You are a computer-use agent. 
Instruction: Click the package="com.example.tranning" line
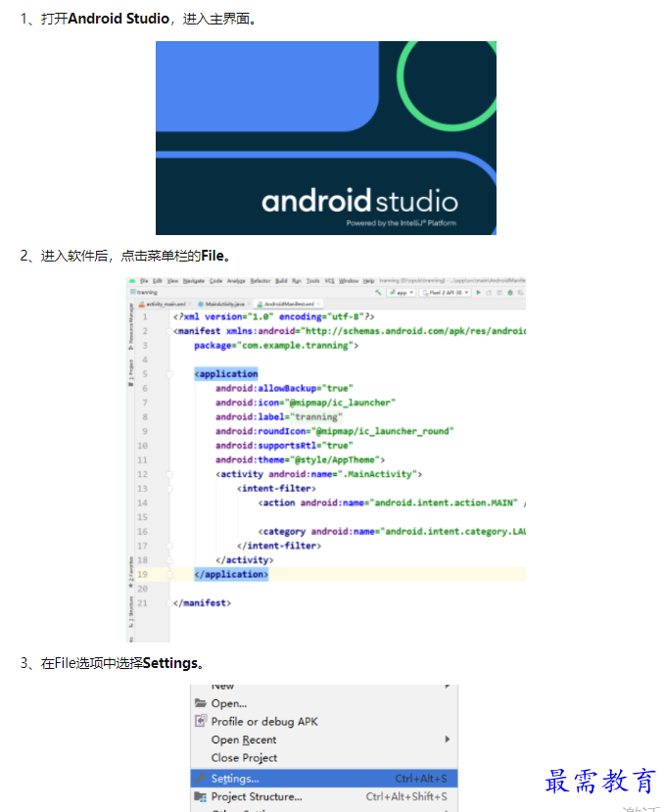(x=276, y=346)
